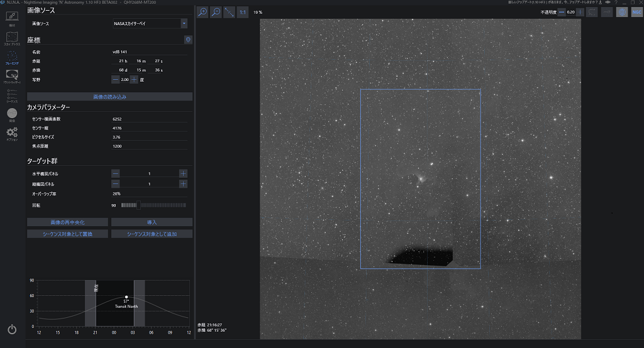Click the Load Image (画像の読み込み) button
The height and width of the screenshot is (348, 644).
click(x=109, y=97)
